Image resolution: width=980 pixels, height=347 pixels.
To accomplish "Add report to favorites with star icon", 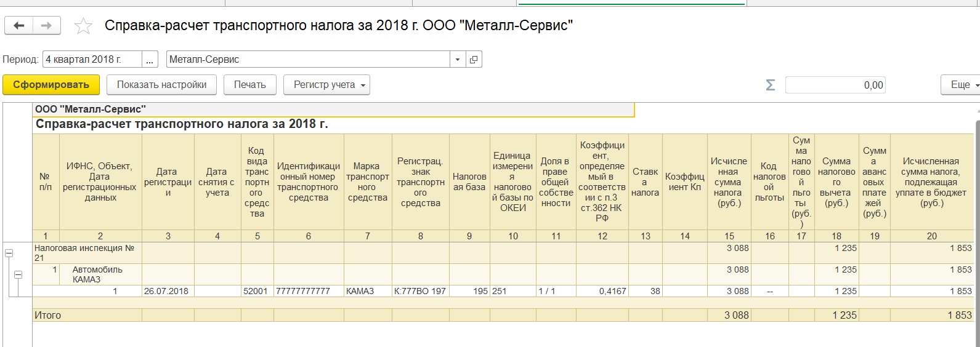I will (x=83, y=26).
